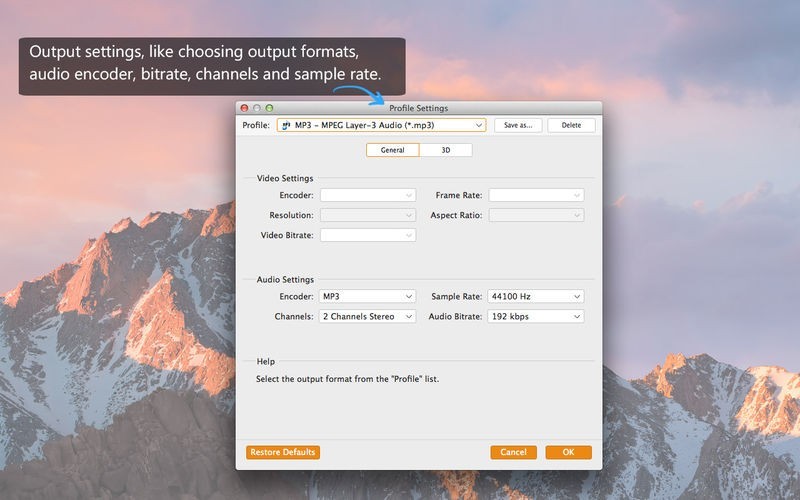Open the Video Bitrate dropdown
Screen dimensions: 800x500
(367, 235)
